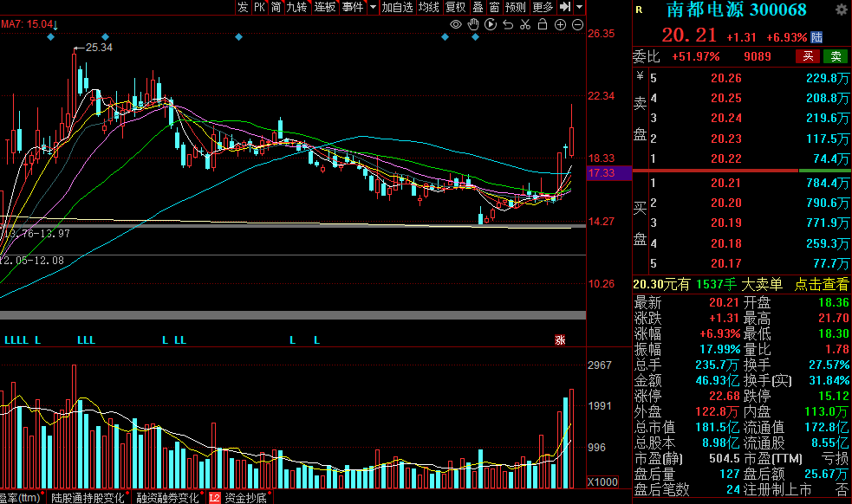Toggle the eye visibility icon above the chart
Viewport: 852px width, 504px height.
456,24
